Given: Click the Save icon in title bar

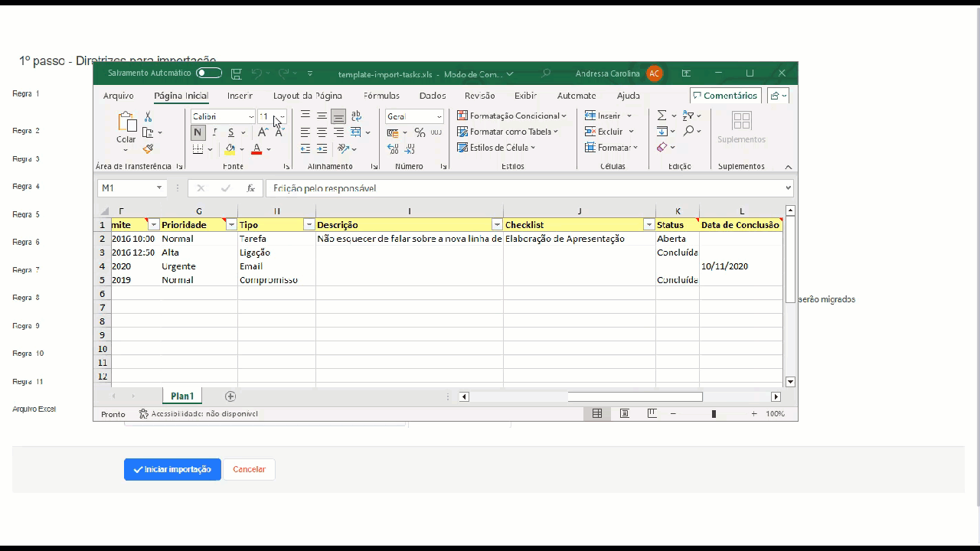Looking at the screenshot, I should click(237, 73).
